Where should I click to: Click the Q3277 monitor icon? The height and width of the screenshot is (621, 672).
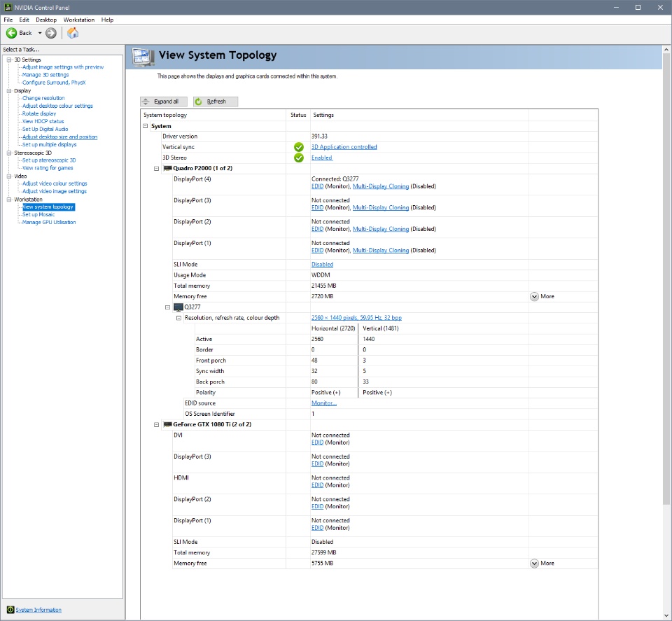(x=178, y=307)
